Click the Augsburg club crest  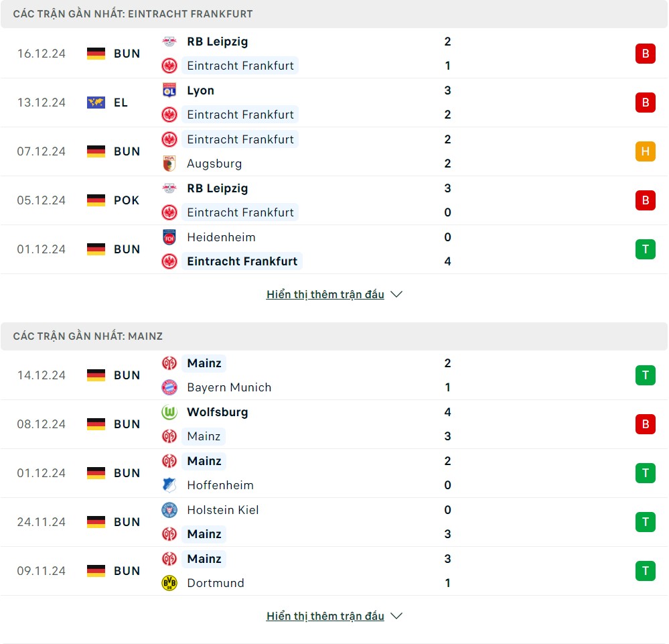click(169, 164)
